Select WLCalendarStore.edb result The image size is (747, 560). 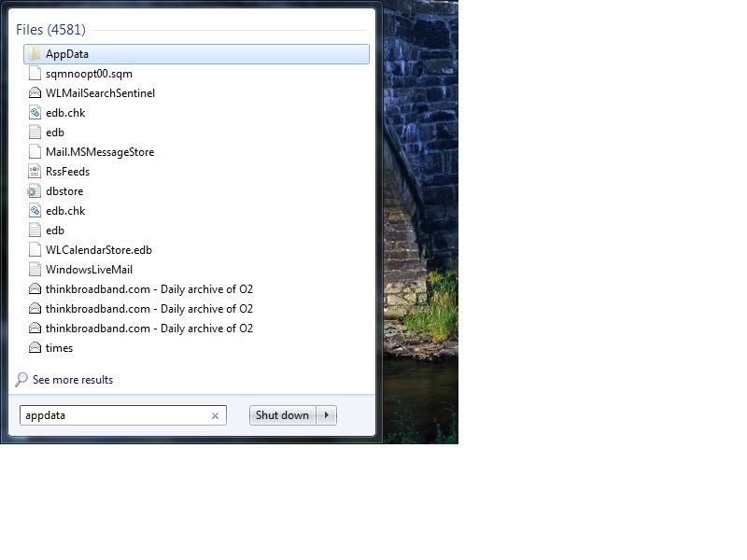(x=196, y=250)
